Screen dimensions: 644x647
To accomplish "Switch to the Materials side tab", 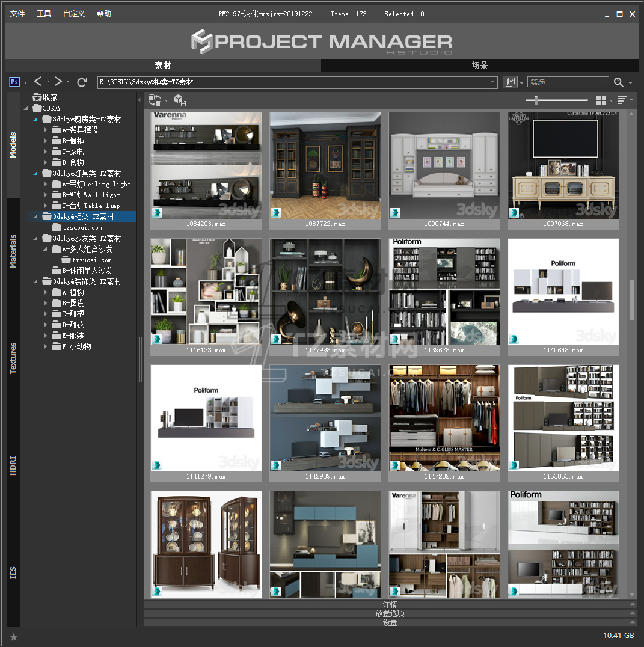I will click(x=13, y=251).
